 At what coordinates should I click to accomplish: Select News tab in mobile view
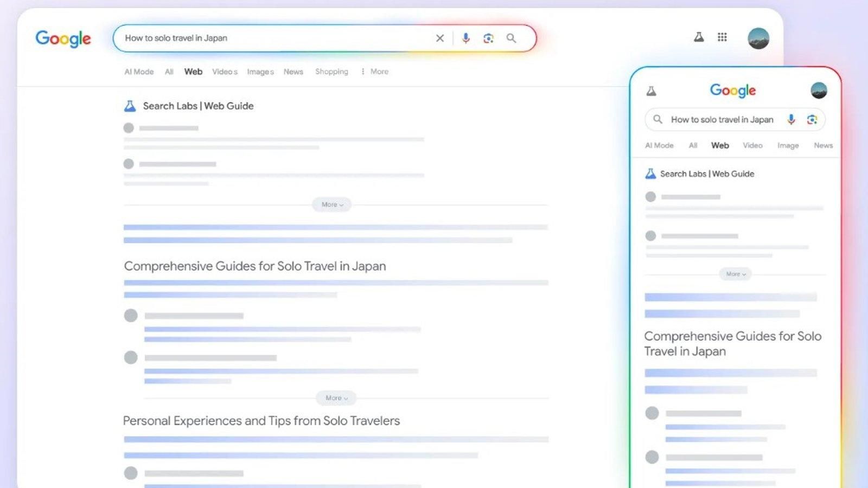823,145
